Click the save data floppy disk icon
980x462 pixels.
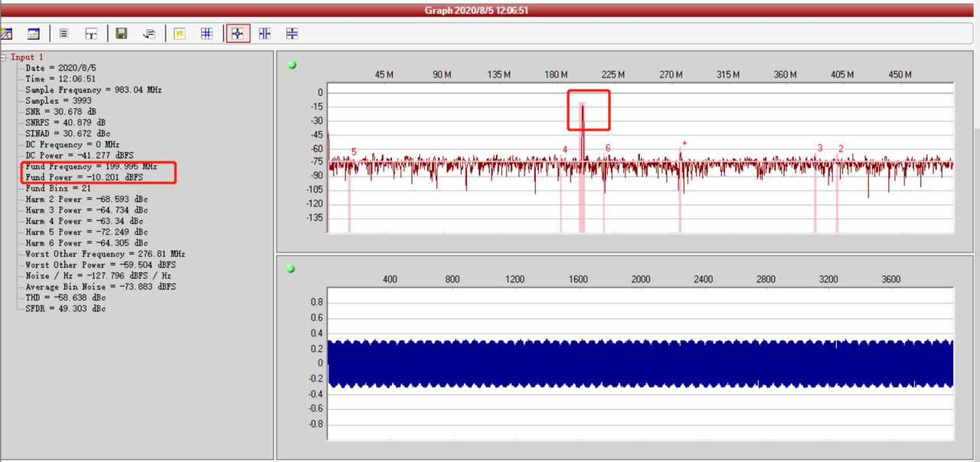(x=122, y=33)
